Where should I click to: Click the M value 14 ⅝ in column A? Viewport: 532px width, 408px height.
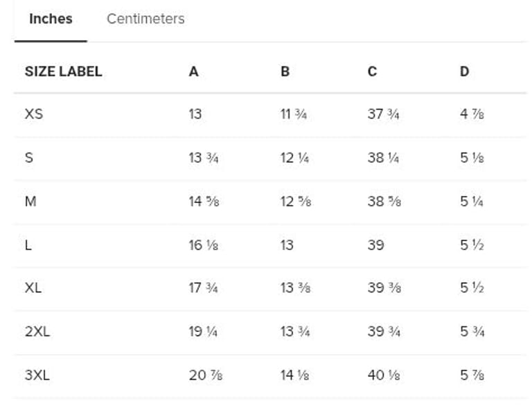coord(204,202)
